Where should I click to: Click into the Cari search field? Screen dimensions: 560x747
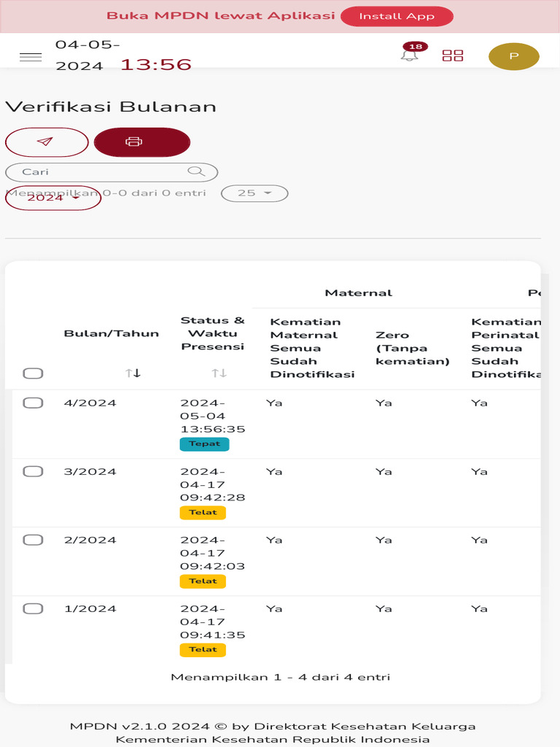[x=102, y=172]
